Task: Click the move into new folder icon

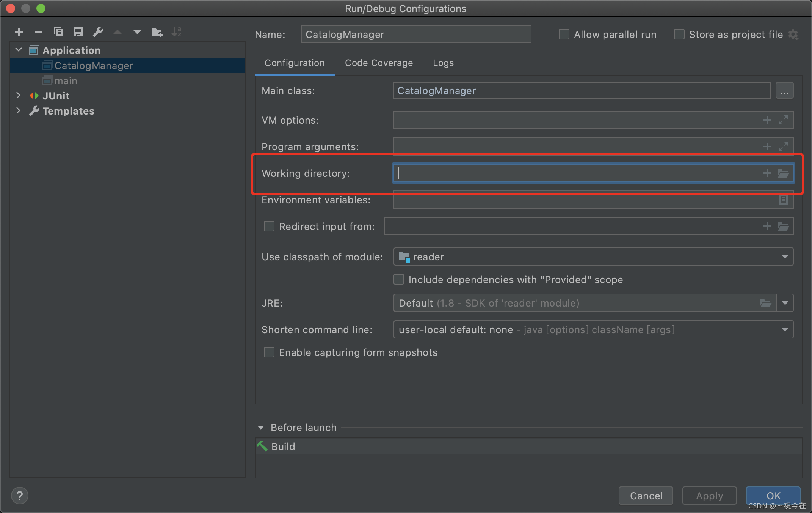Action: [157, 32]
